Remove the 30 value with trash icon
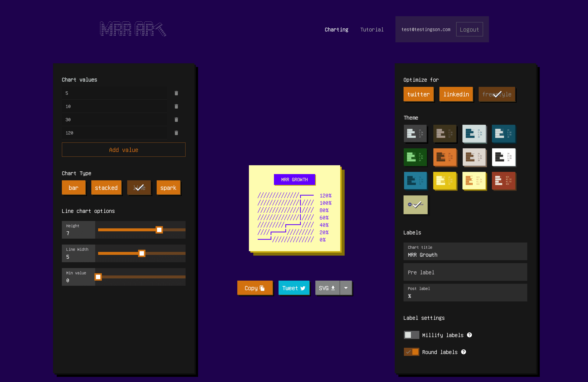The width and height of the screenshot is (588, 382). click(176, 120)
